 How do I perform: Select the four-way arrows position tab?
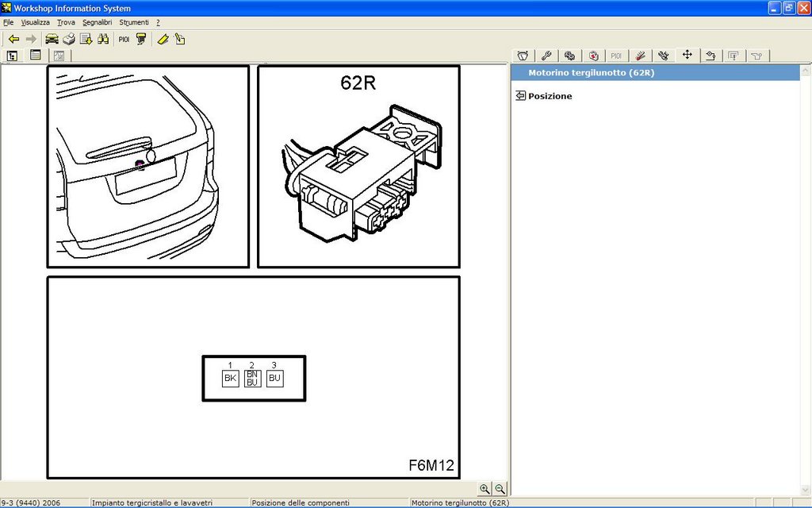[x=688, y=55]
